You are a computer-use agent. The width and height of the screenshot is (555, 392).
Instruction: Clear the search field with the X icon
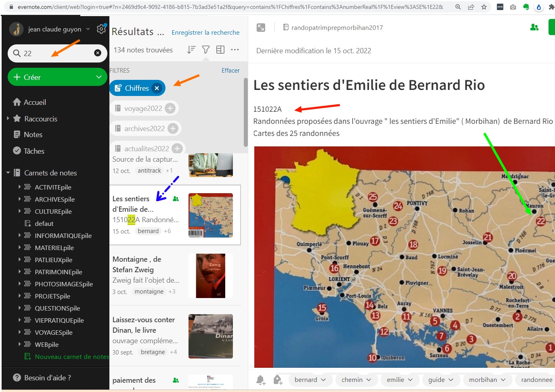98,53
